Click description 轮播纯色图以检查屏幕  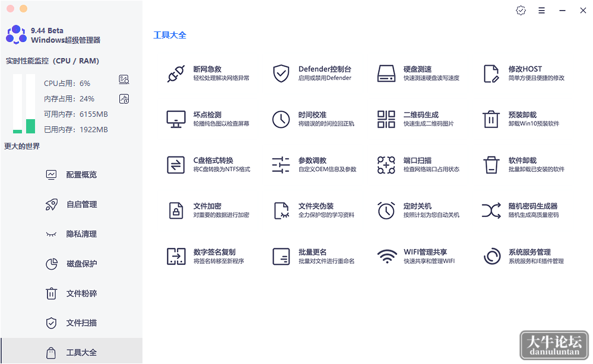[x=221, y=123]
